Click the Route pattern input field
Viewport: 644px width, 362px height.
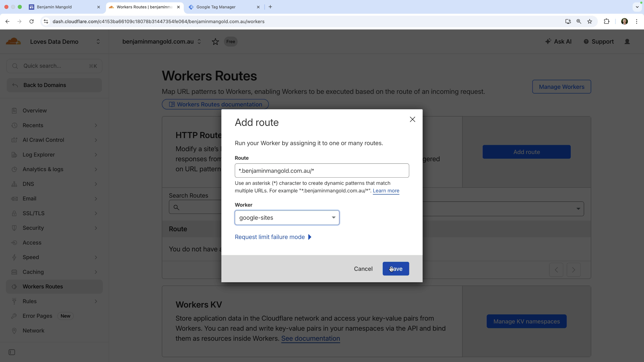322,171
